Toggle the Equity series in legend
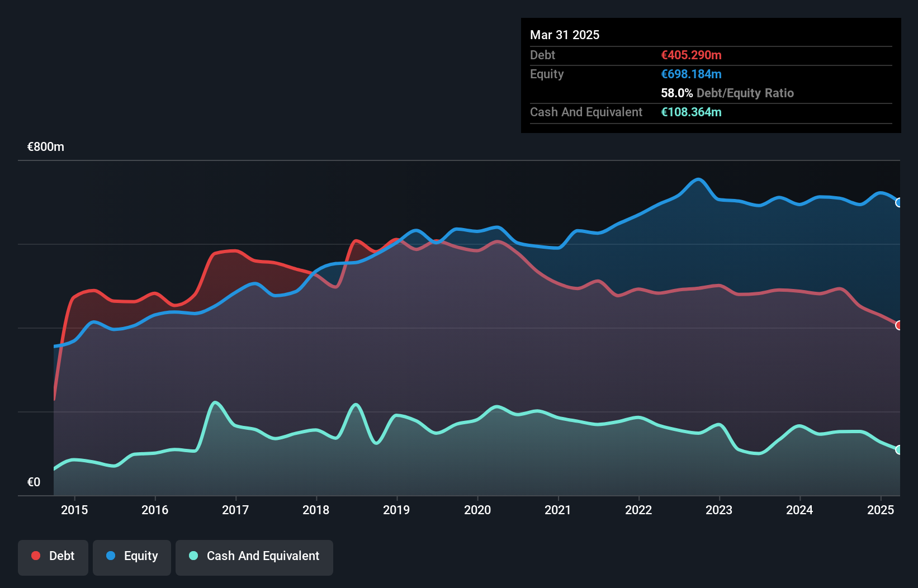The width and height of the screenshot is (918, 588). click(x=132, y=557)
